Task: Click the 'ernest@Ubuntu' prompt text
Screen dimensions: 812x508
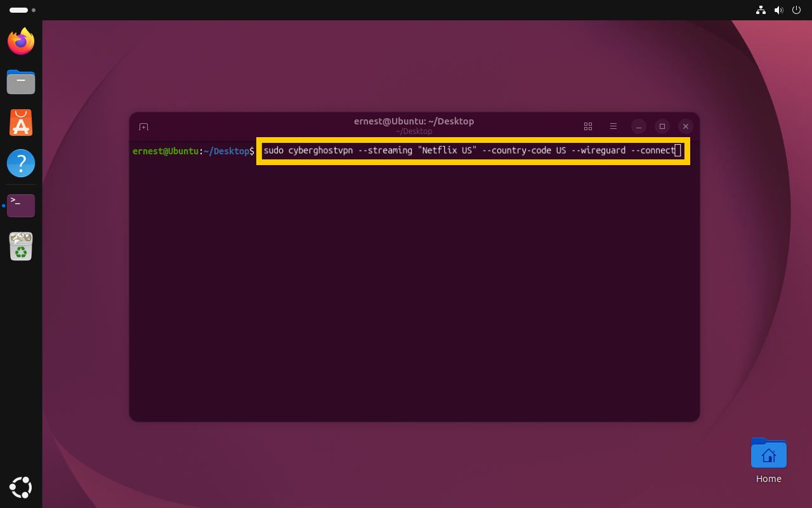Action: click(x=166, y=151)
